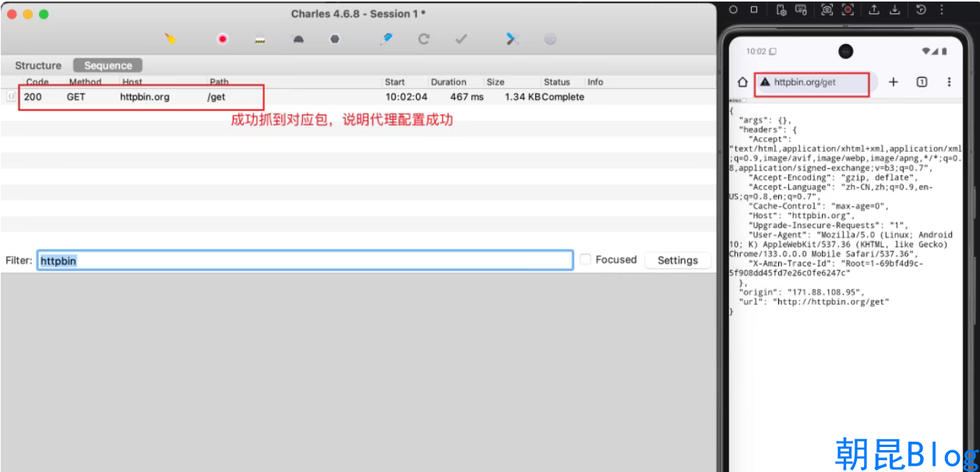Sort by the Start column header
The width and height of the screenshot is (980, 472).
click(x=395, y=82)
